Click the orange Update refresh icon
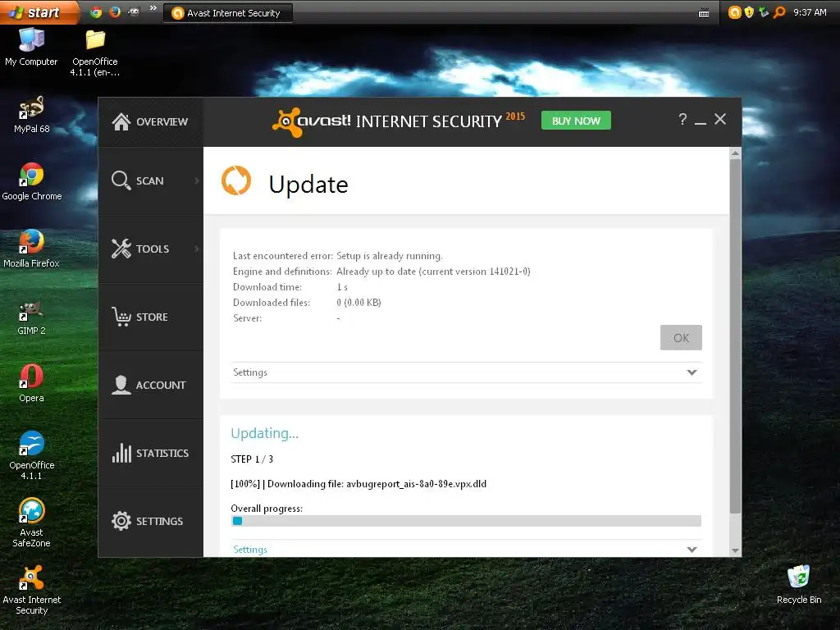Screen dimensions: 840x630 pos(236,180)
